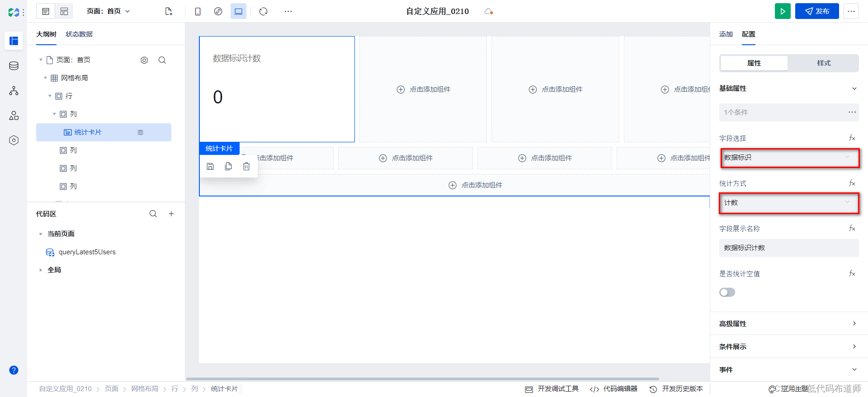
Task: Select desktop preview icon
Action: pyautogui.click(x=238, y=11)
